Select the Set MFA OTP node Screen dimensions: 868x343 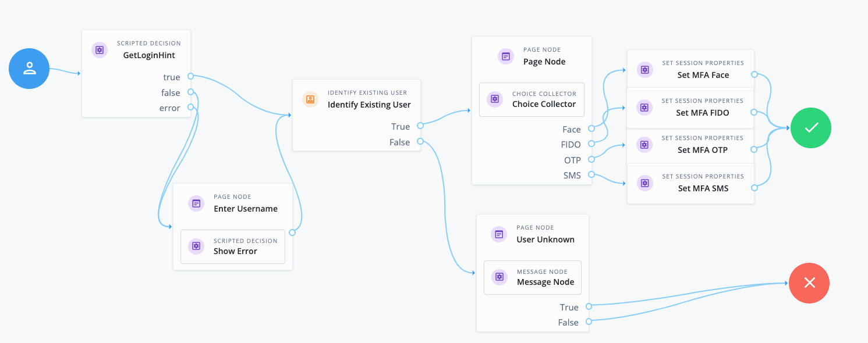[690, 145]
